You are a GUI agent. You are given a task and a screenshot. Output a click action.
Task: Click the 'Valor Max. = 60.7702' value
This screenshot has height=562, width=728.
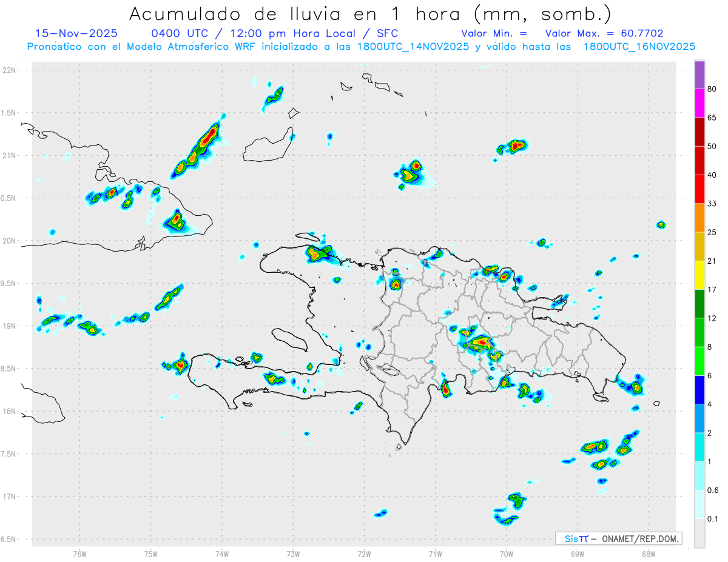coord(604,33)
